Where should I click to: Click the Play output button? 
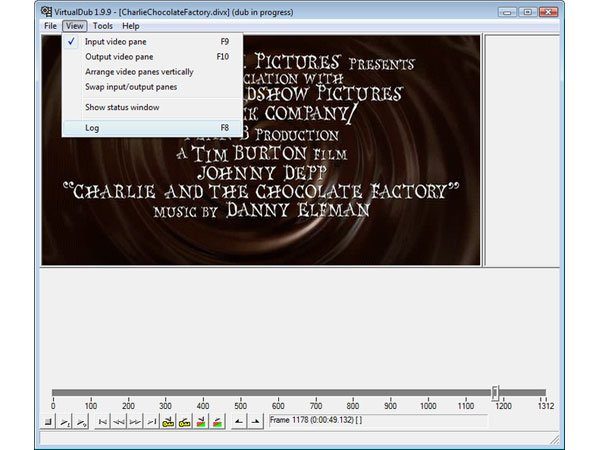[81, 421]
